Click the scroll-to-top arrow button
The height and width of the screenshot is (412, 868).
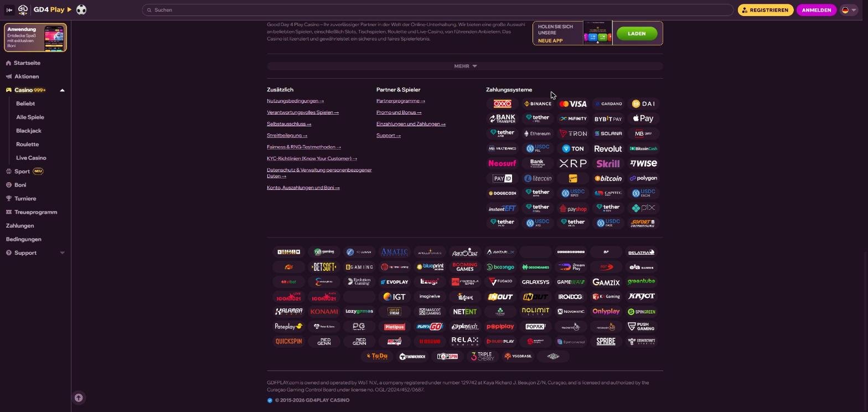point(79,398)
